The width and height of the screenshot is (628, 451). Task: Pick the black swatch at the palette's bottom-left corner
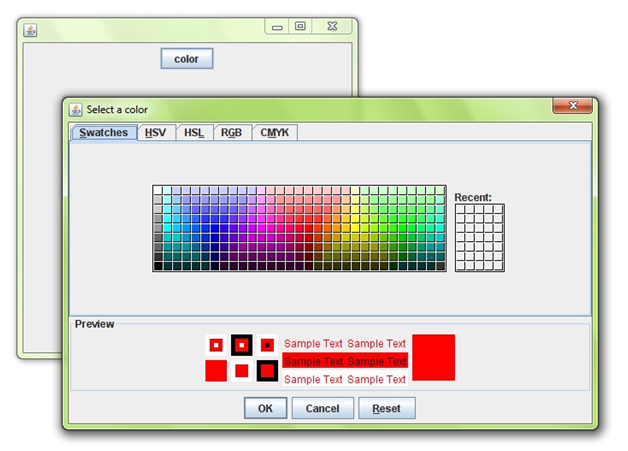pos(158,266)
